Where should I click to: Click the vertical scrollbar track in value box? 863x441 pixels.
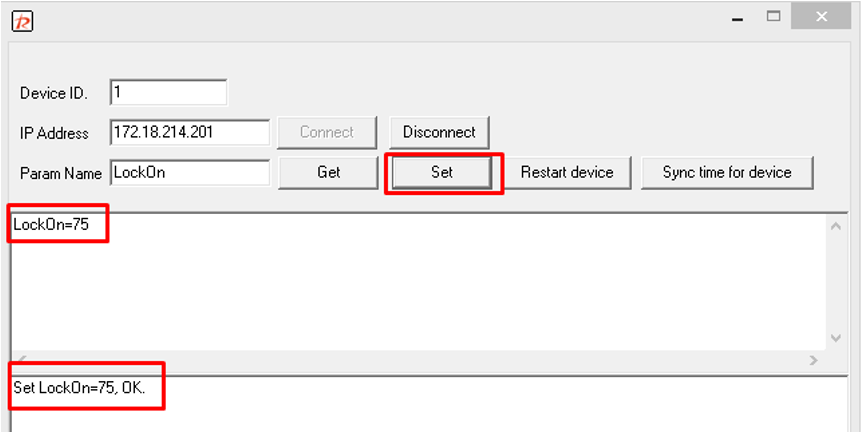[836, 282]
